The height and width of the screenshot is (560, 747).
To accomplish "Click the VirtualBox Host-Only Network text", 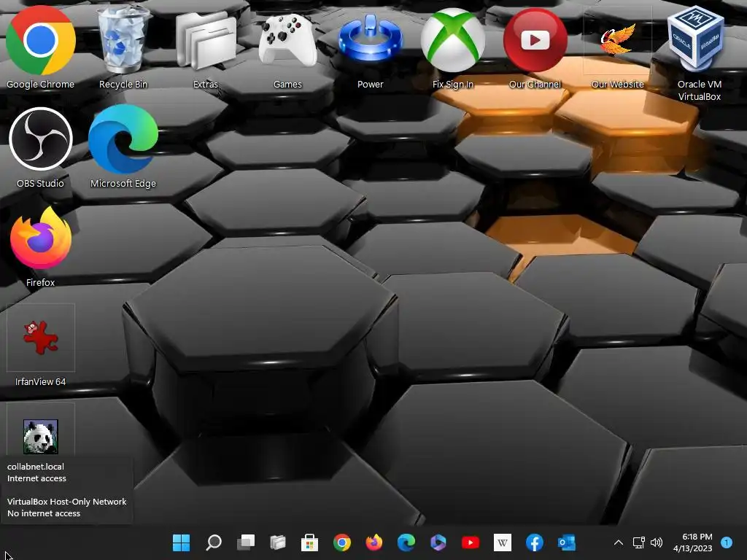I will [x=66, y=502].
